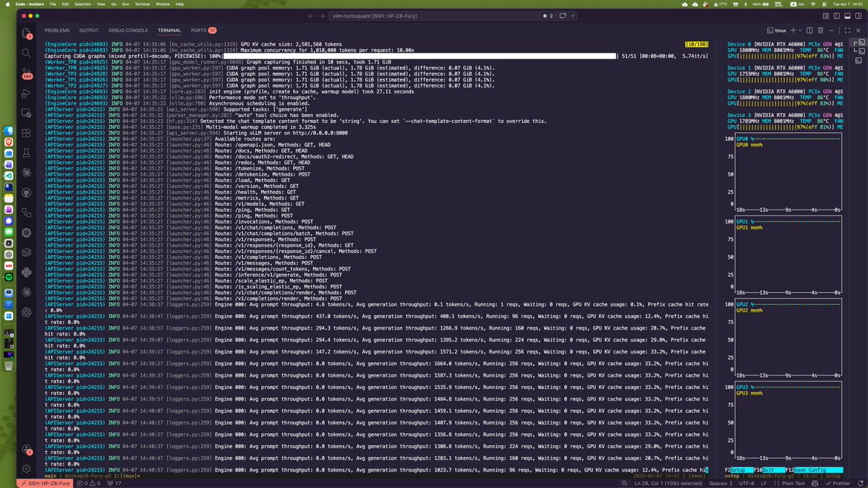Open the Search view in activity bar

pyautogui.click(x=27, y=53)
